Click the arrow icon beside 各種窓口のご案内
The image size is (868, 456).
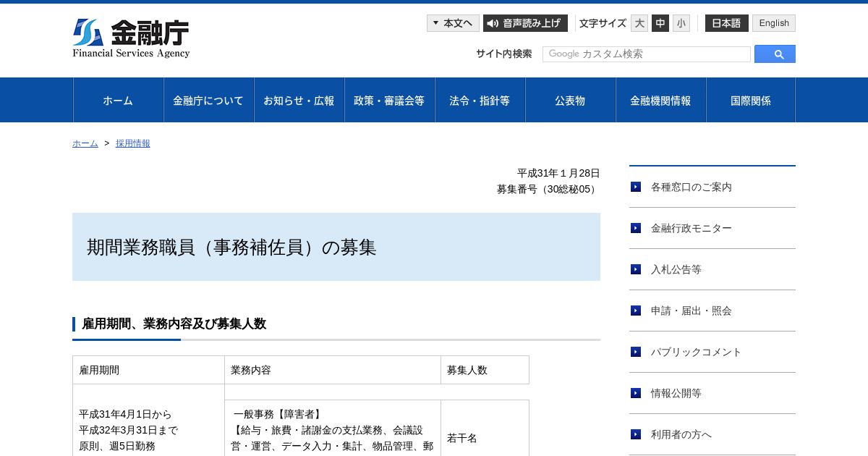point(636,187)
